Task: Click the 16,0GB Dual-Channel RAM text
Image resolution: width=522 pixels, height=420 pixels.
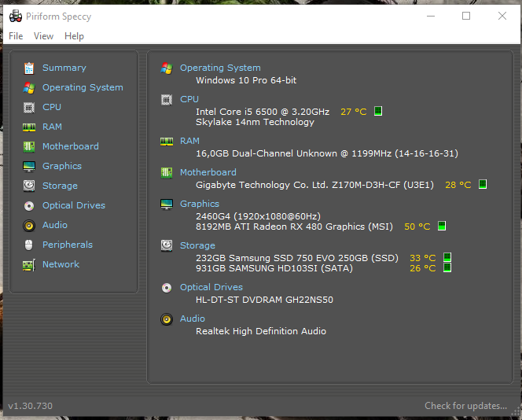Action: coord(327,153)
